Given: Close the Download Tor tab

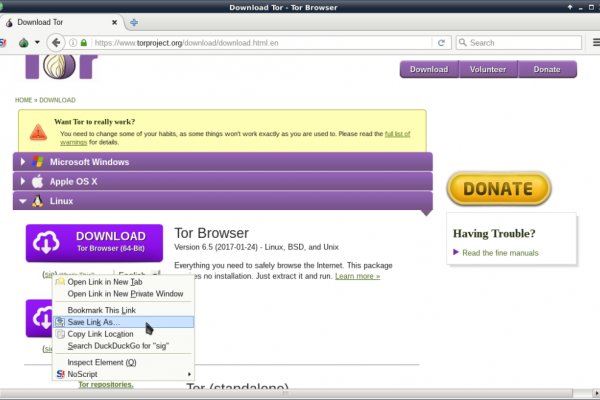Looking at the screenshot, I should [x=113, y=22].
